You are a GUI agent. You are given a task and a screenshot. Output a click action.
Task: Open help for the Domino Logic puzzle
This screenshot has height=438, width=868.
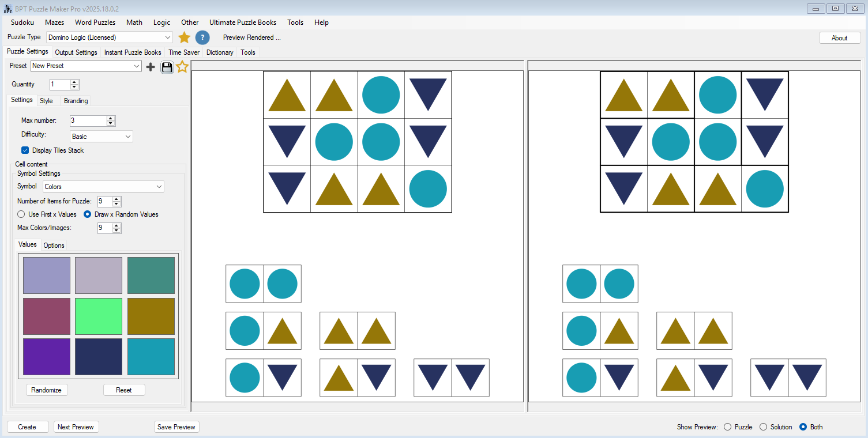pyautogui.click(x=202, y=37)
